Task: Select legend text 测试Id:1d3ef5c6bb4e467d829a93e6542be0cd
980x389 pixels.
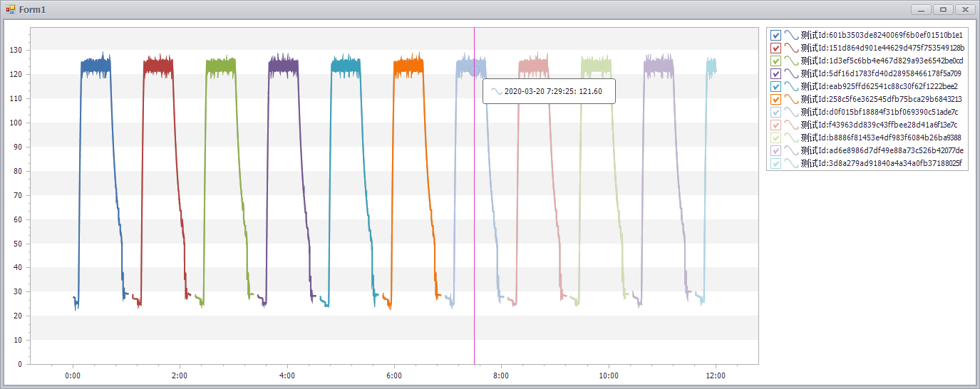Action: point(882,61)
